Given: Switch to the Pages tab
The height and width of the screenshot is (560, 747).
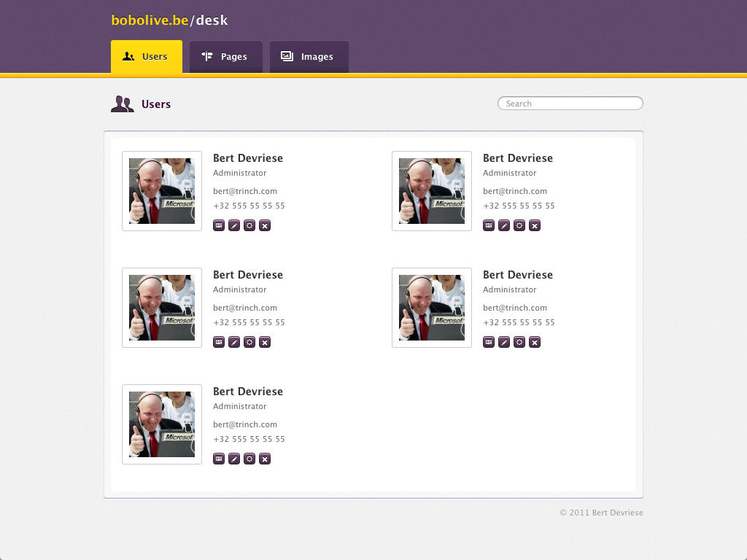Looking at the screenshot, I should [x=226, y=57].
